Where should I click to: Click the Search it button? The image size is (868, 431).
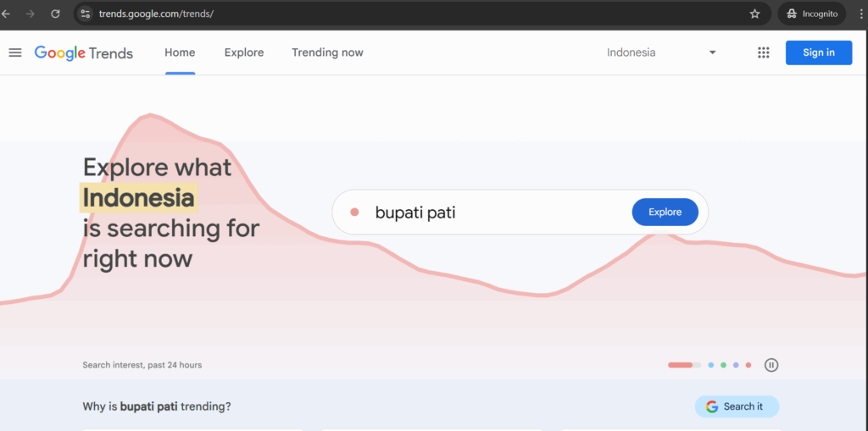[x=737, y=406]
